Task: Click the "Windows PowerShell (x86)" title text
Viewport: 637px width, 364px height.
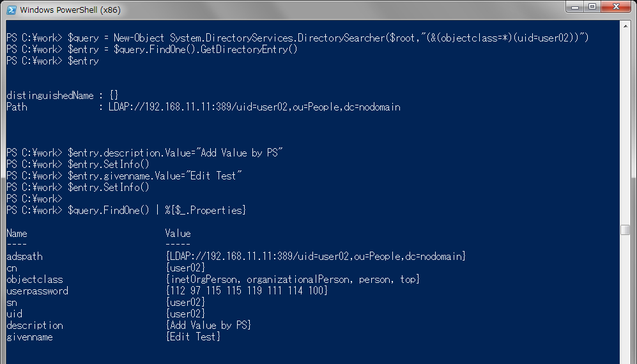Action: (70, 10)
